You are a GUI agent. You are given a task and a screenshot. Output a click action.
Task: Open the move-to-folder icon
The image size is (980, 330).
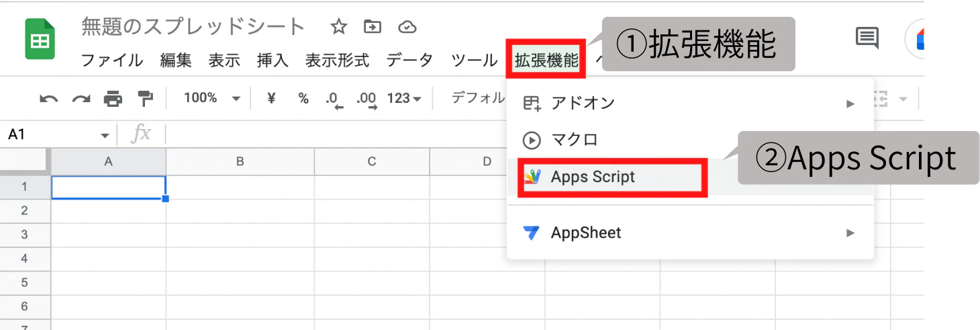click(372, 27)
